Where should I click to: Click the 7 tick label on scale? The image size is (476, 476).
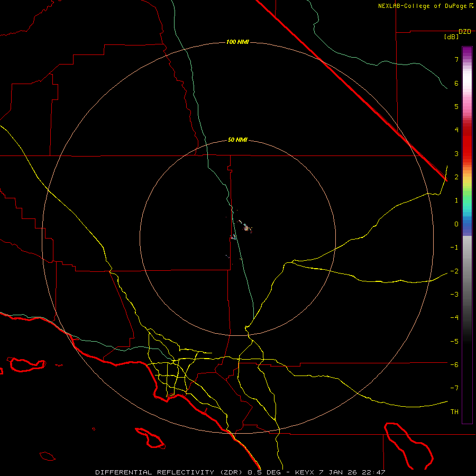pos(456,59)
